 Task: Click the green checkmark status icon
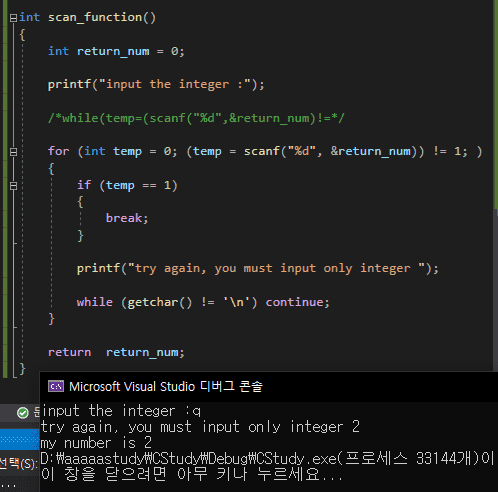(23, 413)
